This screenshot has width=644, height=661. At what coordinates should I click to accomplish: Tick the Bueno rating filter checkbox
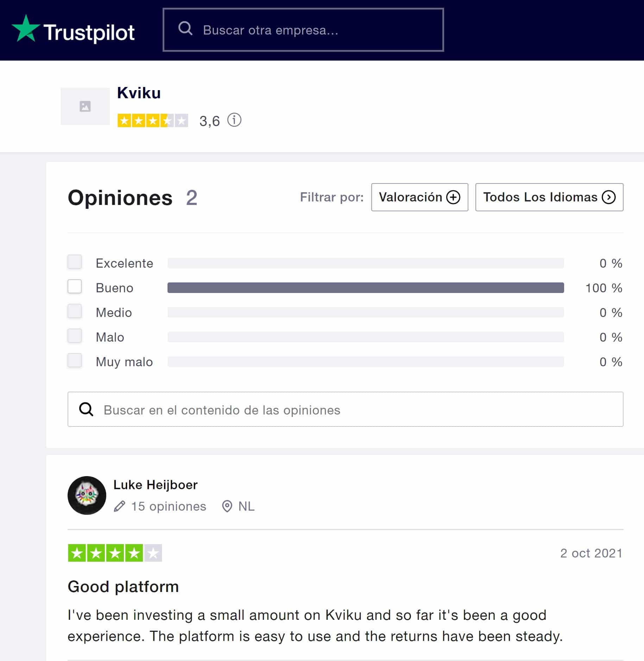coord(75,286)
